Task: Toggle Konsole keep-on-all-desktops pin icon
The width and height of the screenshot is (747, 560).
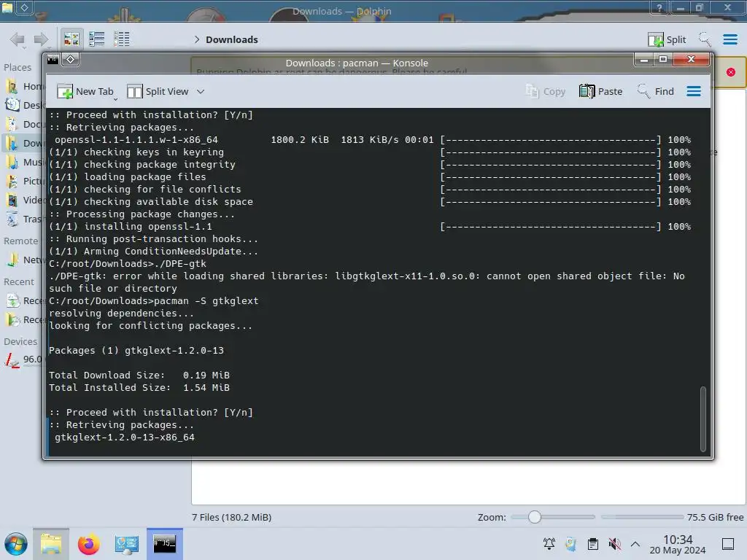Action: (x=71, y=60)
